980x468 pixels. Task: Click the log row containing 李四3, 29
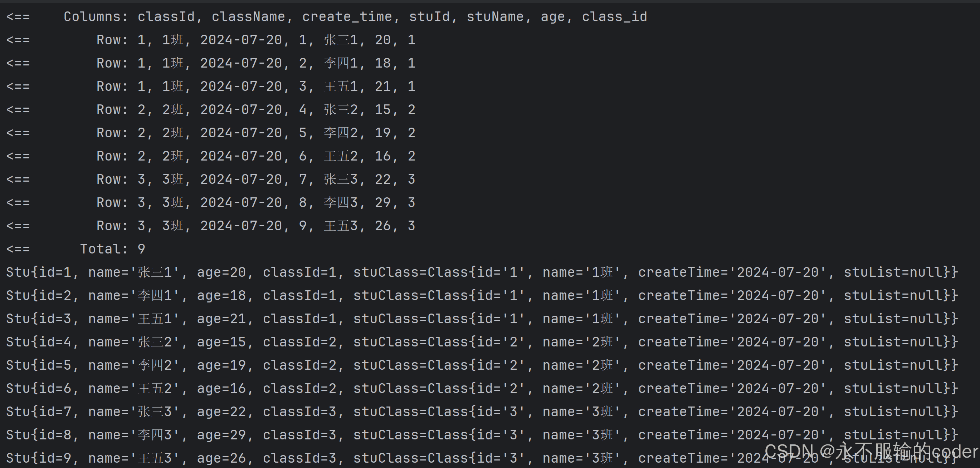pos(211,203)
